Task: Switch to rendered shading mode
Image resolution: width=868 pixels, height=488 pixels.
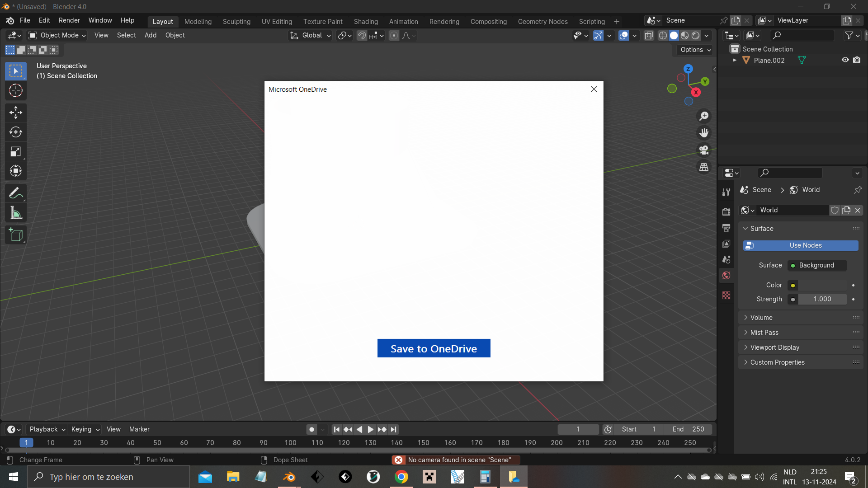Action: tap(696, 36)
